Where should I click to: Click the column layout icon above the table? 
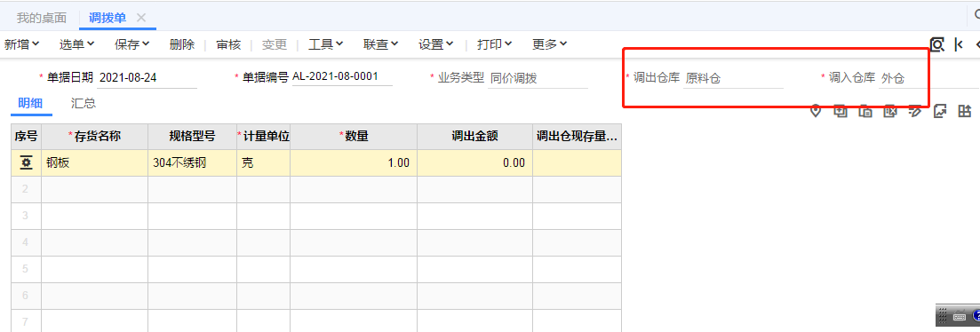[x=965, y=111]
